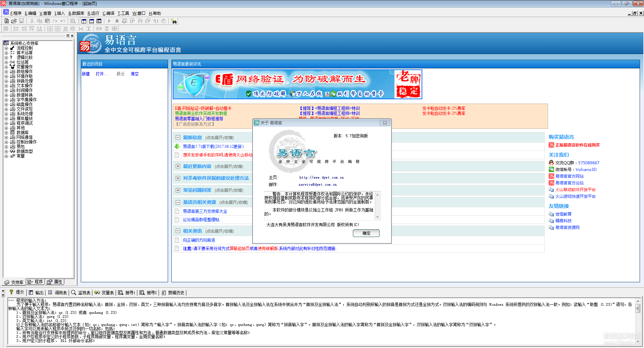Click the WeChat icon beside 微信帐号
Viewport: 644px width, 348px height.
click(x=551, y=169)
